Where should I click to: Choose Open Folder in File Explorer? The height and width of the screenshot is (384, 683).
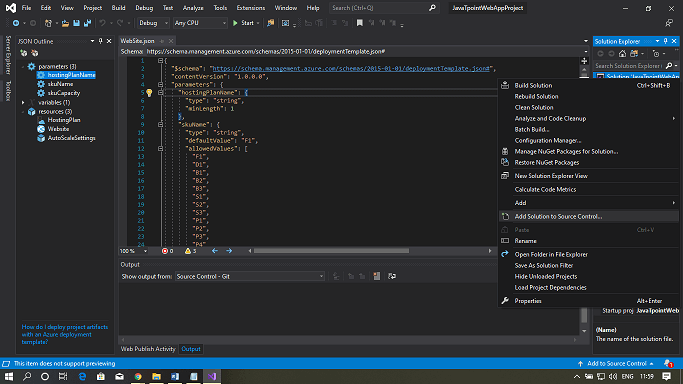click(589, 254)
